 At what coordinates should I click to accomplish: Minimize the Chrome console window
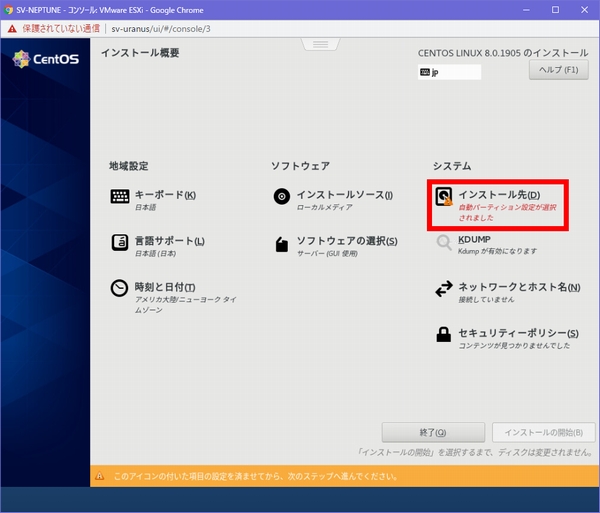pyautogui.click(x=527, y=10)
